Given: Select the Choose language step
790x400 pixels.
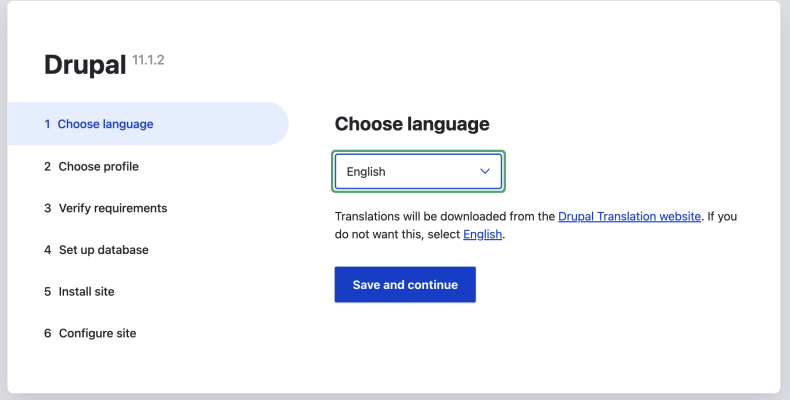Looking at the screenshot, I should (x=105, y=125).
